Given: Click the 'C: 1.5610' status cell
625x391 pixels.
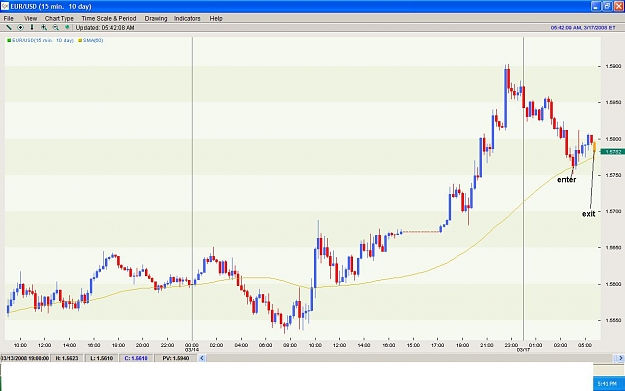Looking at the screenshot, I should [x=136, y=358].
